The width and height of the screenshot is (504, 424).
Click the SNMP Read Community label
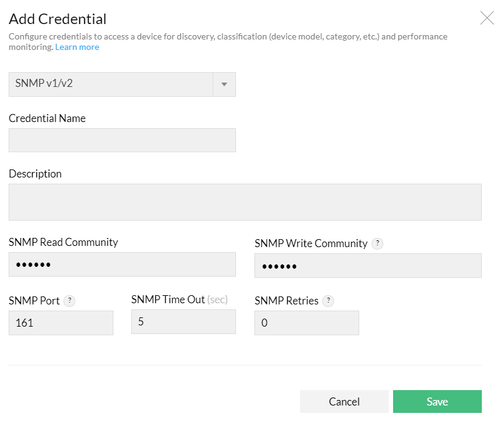click(63, 242)
